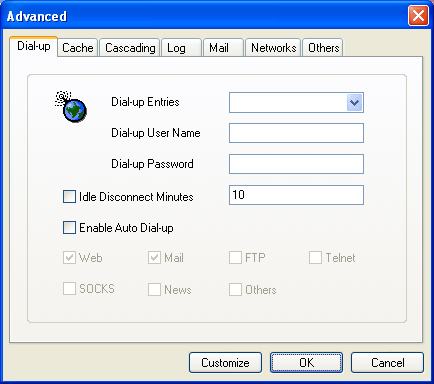434x384 pixels.
Task: Check the SOCKS checkbox
Action: (69, 289)
